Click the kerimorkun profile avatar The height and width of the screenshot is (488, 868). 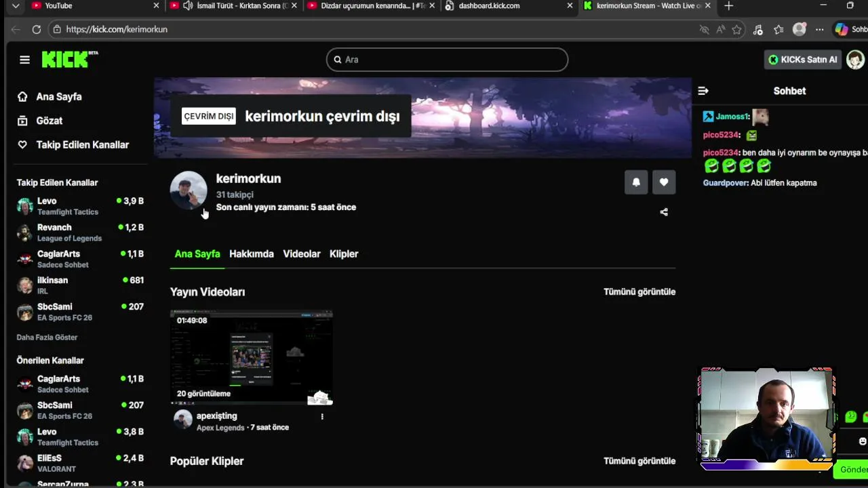pyautogui.click(x=189, y=190)
